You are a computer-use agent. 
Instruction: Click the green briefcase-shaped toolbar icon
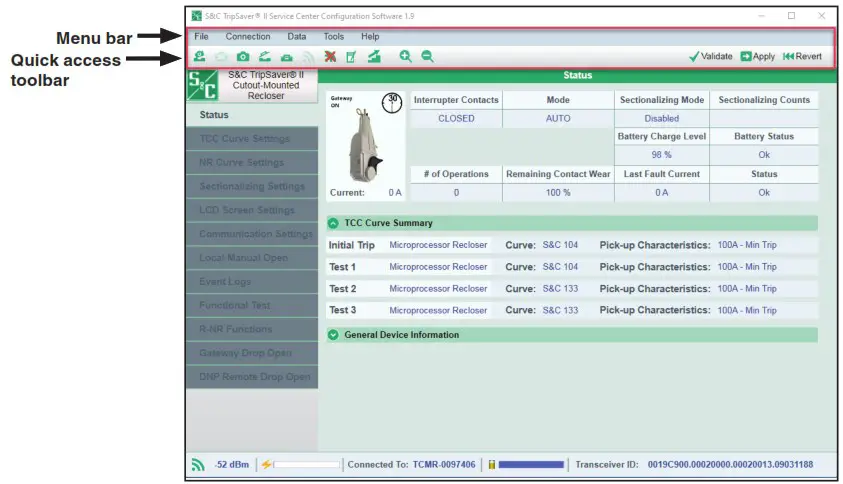click(287, 57)
